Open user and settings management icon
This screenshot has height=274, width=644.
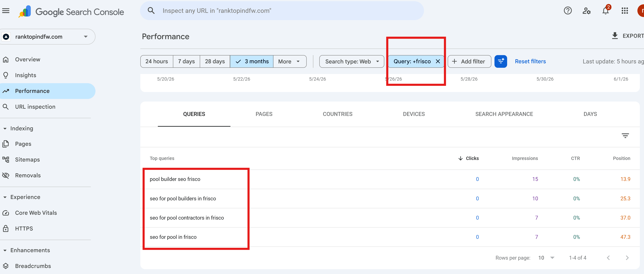tap(586, 11)
